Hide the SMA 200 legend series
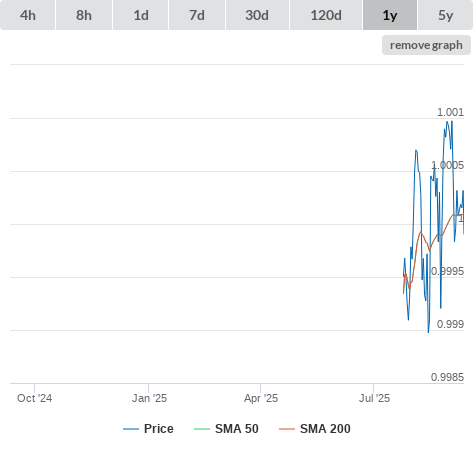Viewport: 474px width, 455px height. (325, 429)
